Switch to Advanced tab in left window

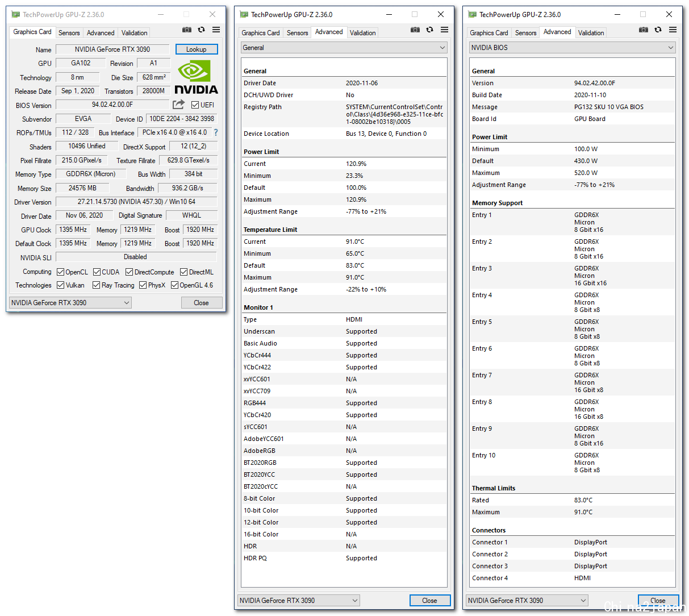(101, 33)
